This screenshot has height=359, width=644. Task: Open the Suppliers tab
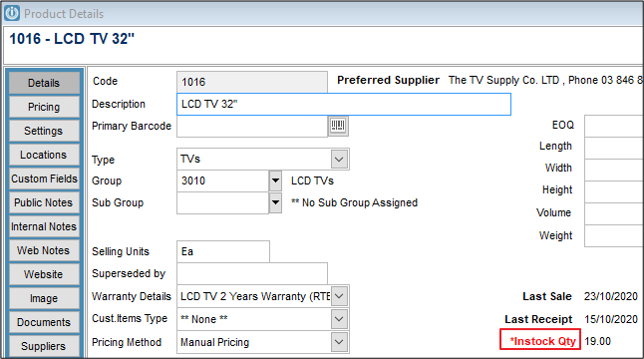(44, 346)
